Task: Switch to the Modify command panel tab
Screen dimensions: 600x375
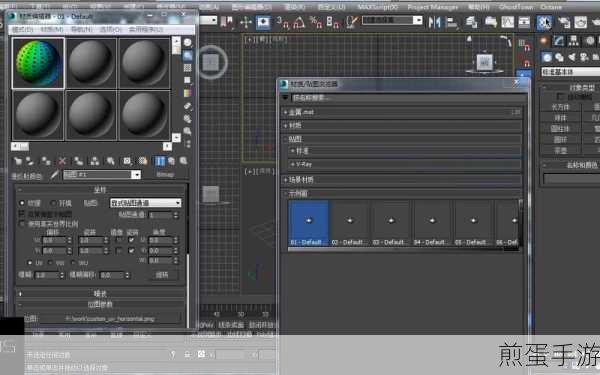Action: click(x=559, y=41)
